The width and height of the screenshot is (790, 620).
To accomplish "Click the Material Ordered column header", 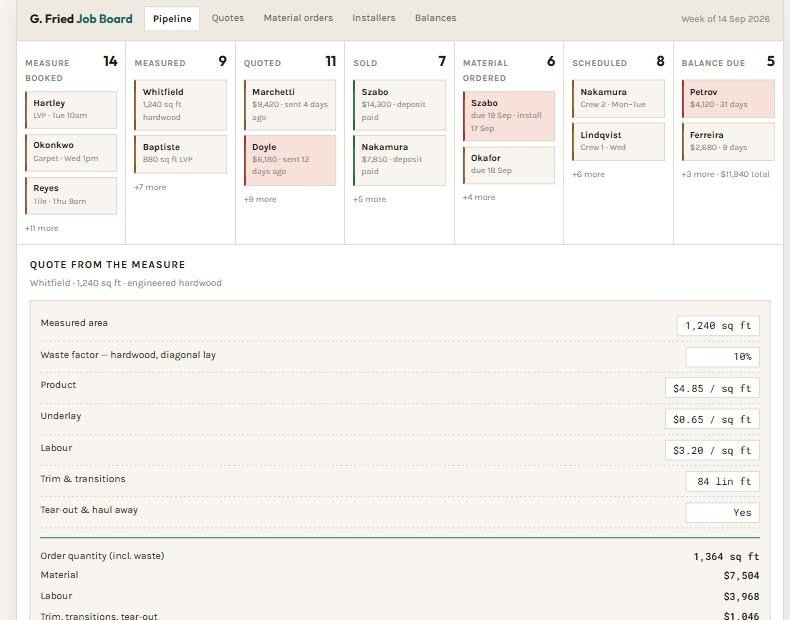I will point(485,71).
